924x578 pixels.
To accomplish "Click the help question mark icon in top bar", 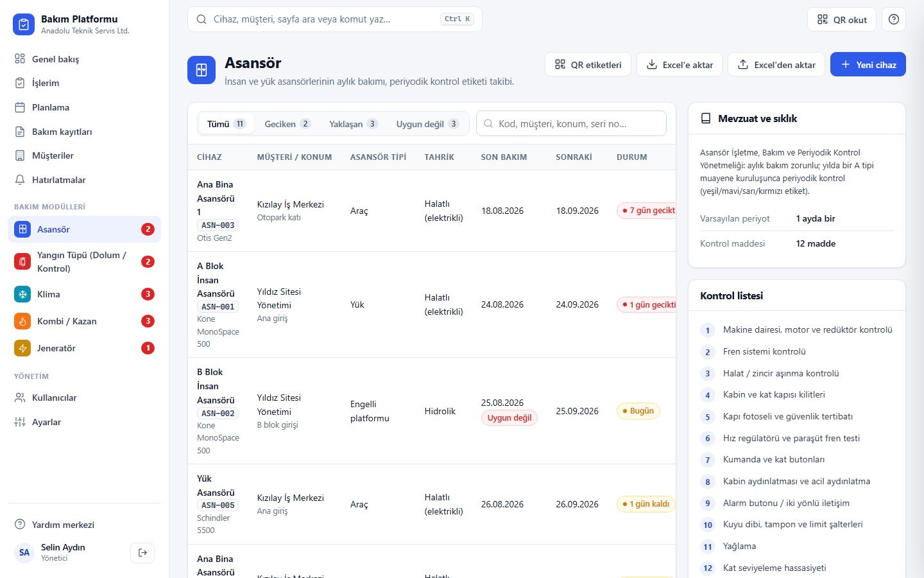I will click(894, 19).
